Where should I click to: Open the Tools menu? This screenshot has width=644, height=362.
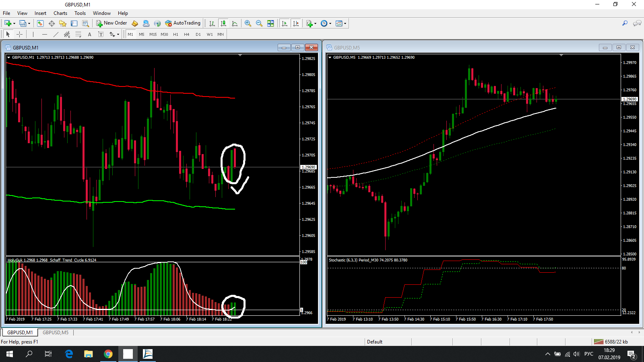tap(80, 13)
